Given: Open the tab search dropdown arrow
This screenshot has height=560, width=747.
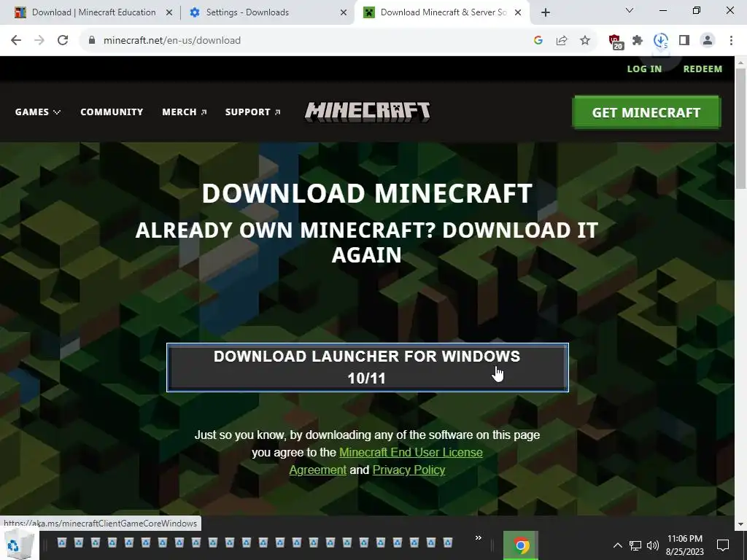Looking at the screenshot, I should 630,10.
